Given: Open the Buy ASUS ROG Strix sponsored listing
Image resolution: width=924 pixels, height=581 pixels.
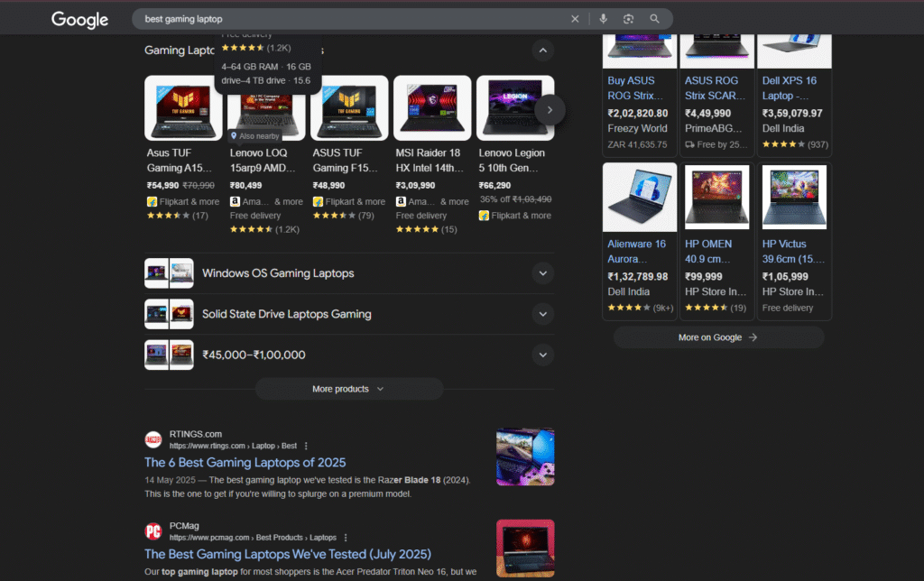Looking at the screenshot, I should (x=635, y=88).
